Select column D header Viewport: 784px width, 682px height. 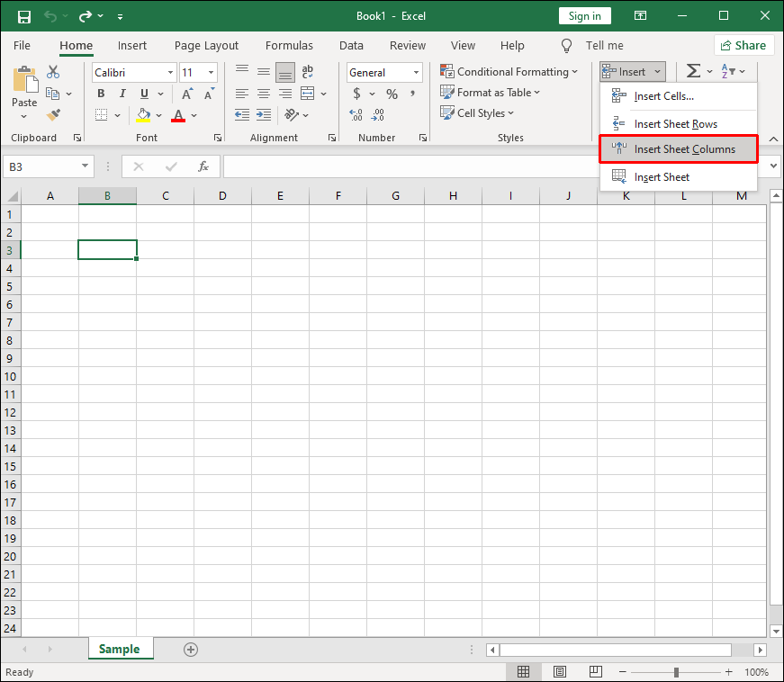click(222, 196)
